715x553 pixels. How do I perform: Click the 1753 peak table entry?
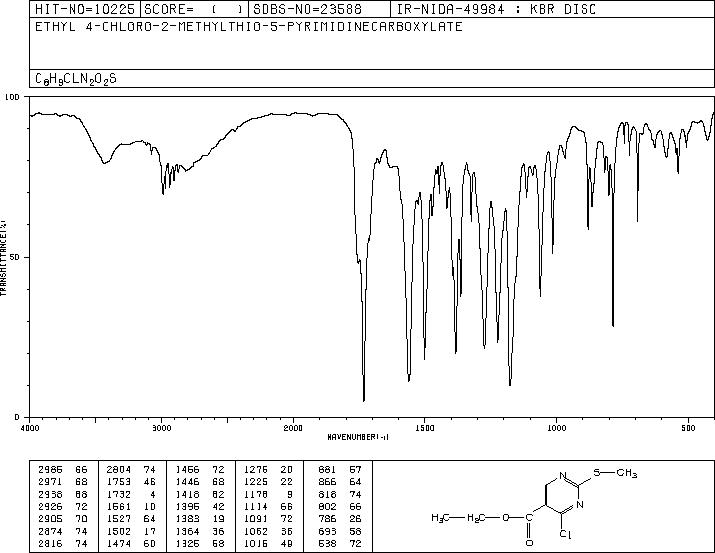click(x=131, y=482)
